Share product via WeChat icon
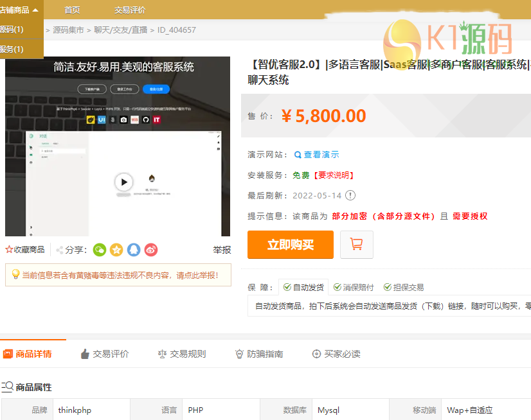Viewport: 531px width, 420px height. tap(100, 250)
